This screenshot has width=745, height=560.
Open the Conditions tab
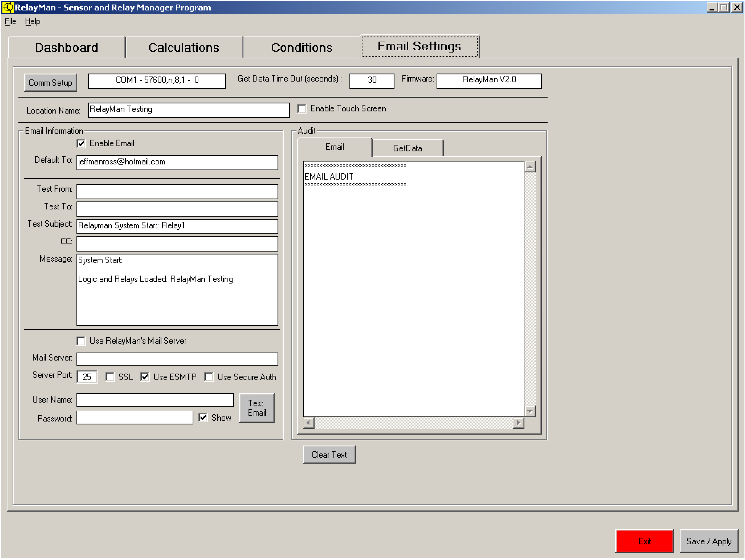tap(302, 48)
